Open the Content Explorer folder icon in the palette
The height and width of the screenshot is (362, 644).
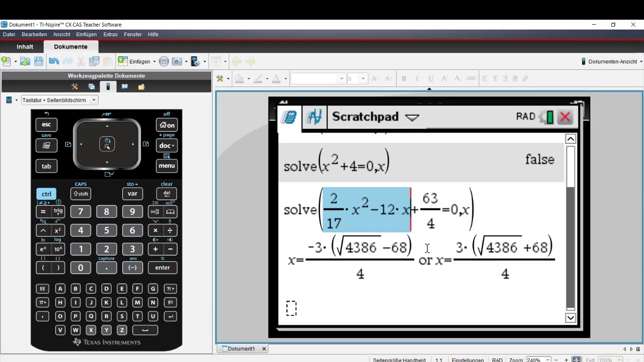pos(141,86)
